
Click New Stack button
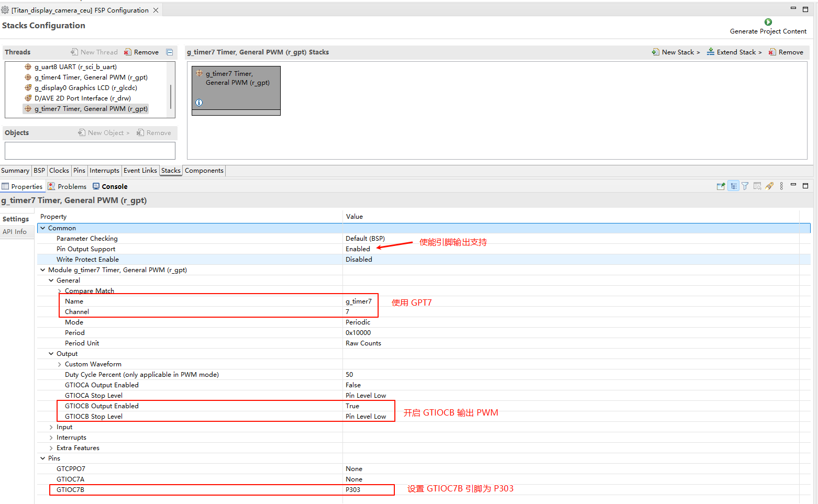[676, 52]
